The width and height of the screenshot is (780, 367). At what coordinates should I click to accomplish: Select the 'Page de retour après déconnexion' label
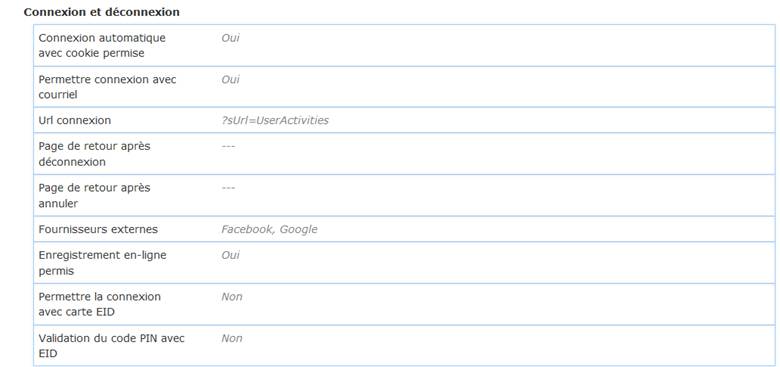[x=94, y=154]
